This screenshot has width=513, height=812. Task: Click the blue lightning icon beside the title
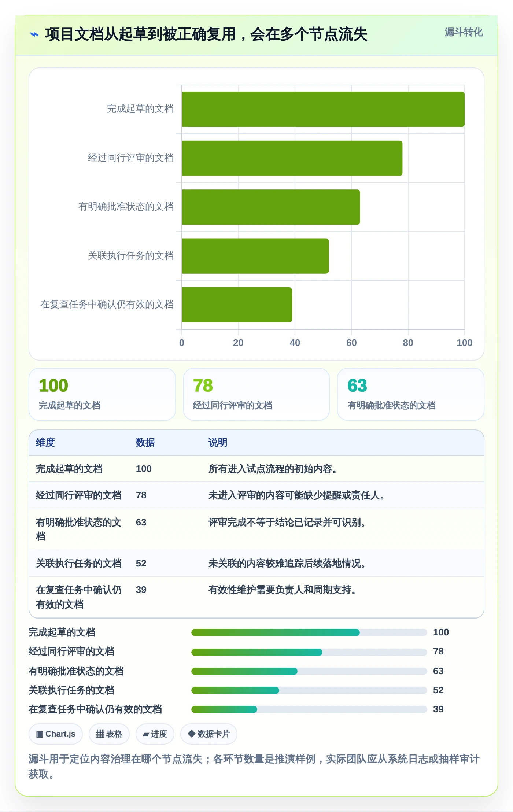(34, 34)
